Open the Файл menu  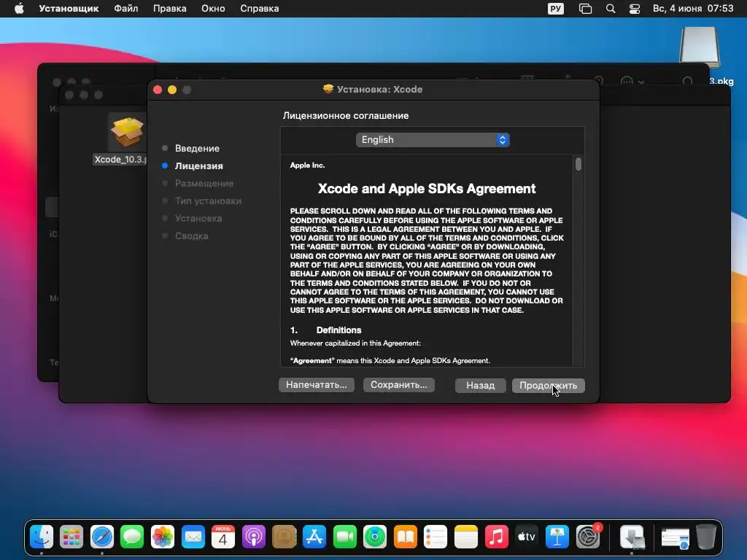coord(125,9)
